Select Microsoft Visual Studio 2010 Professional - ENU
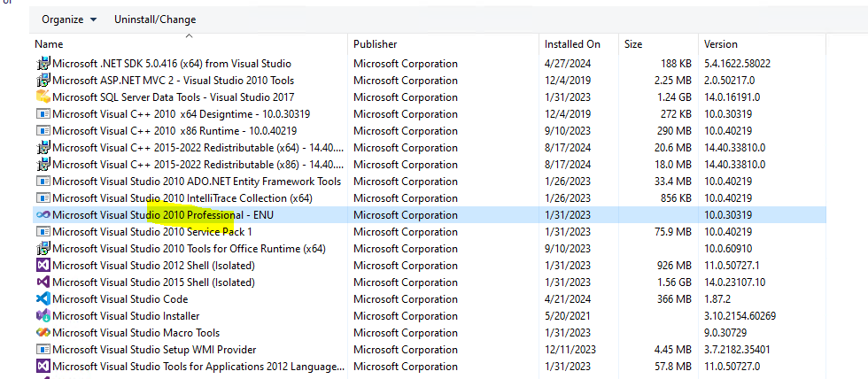The width and height of the screenshot is (868, 379). [x=163, y=215]
